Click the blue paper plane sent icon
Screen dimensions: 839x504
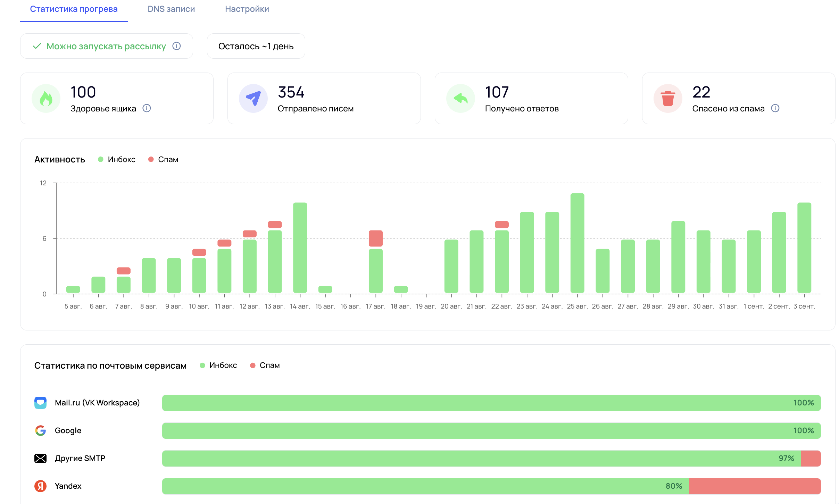pyautogui.click(x=253, y=99)
